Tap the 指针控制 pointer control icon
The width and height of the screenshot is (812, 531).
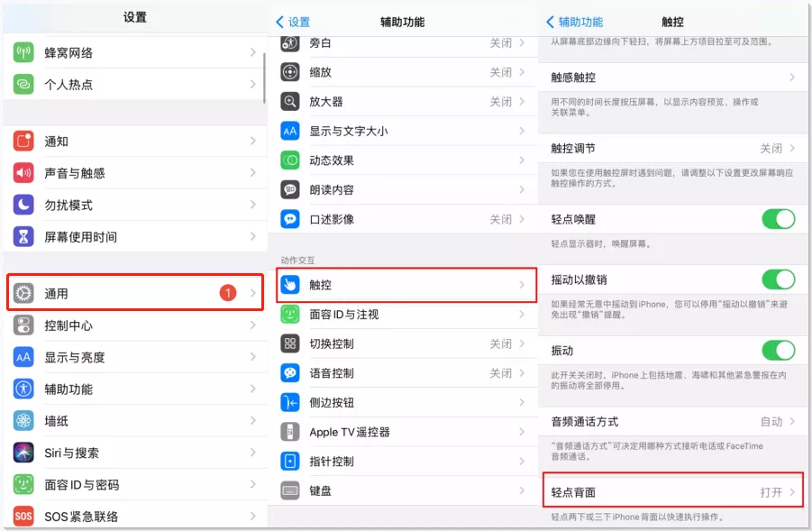pyautogui.click(x=290, y=461)
